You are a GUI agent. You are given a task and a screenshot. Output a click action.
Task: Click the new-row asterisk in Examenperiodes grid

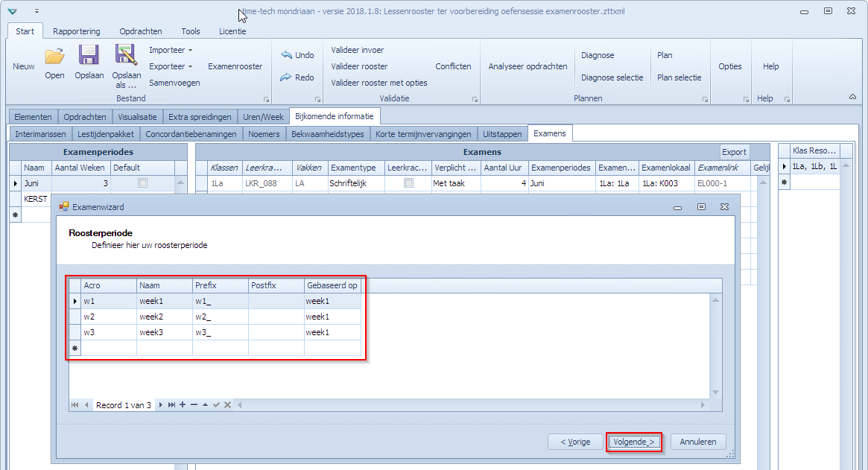click(x=16, y=215)
